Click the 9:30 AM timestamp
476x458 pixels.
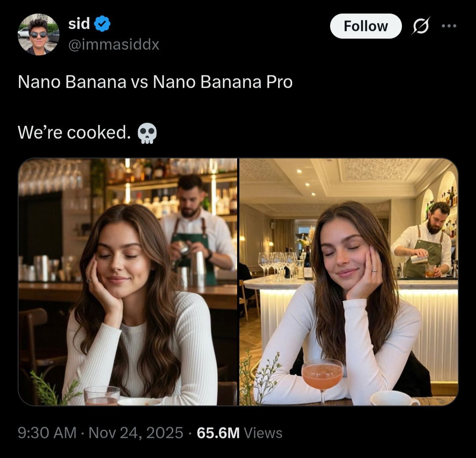(x=47, y=433)
